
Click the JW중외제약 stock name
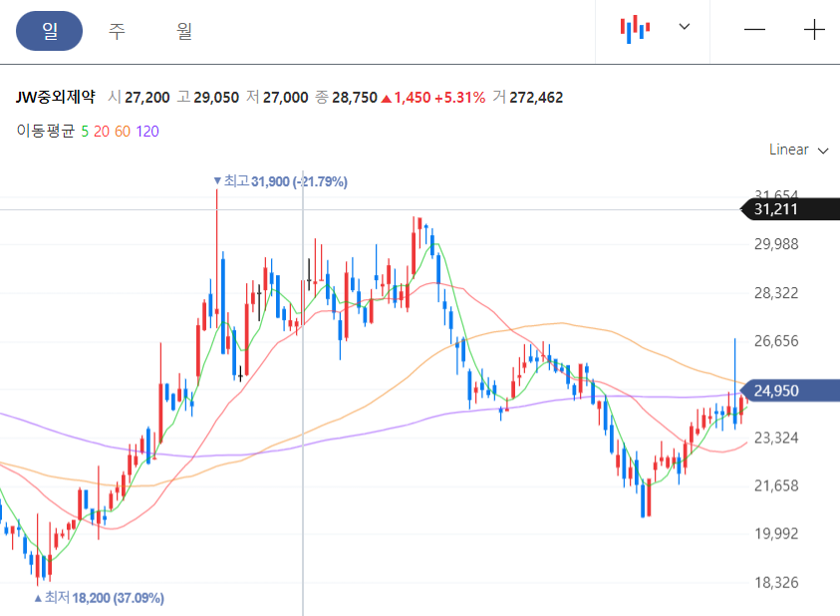[x=55, y=97]
